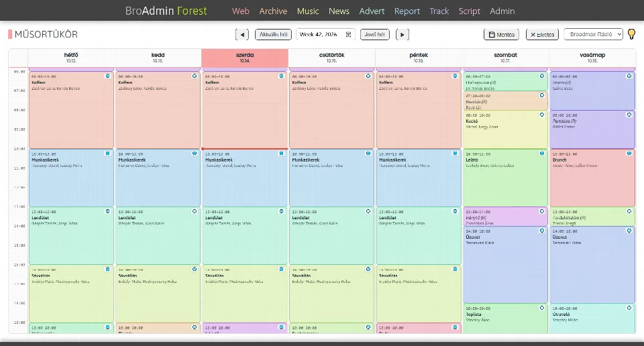Image resolution: width=644 pixels, height=346 pixels.
Task: Select the szombat day header
Action: (505, 58)
